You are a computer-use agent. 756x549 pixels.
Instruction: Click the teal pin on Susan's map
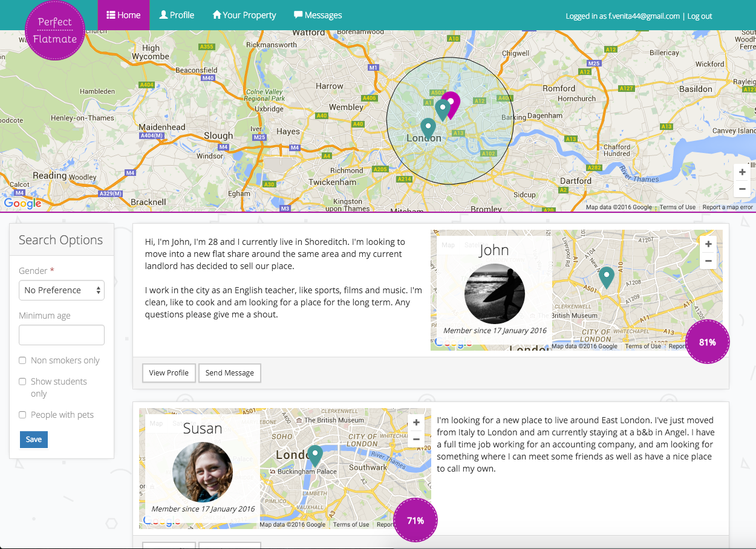(x=314, y=456)
